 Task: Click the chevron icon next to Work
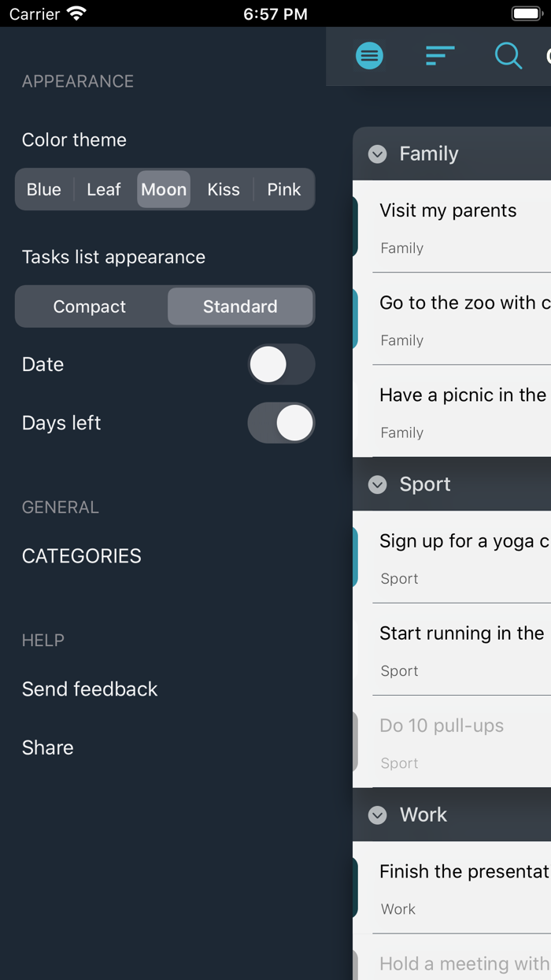tap(377, 815)
